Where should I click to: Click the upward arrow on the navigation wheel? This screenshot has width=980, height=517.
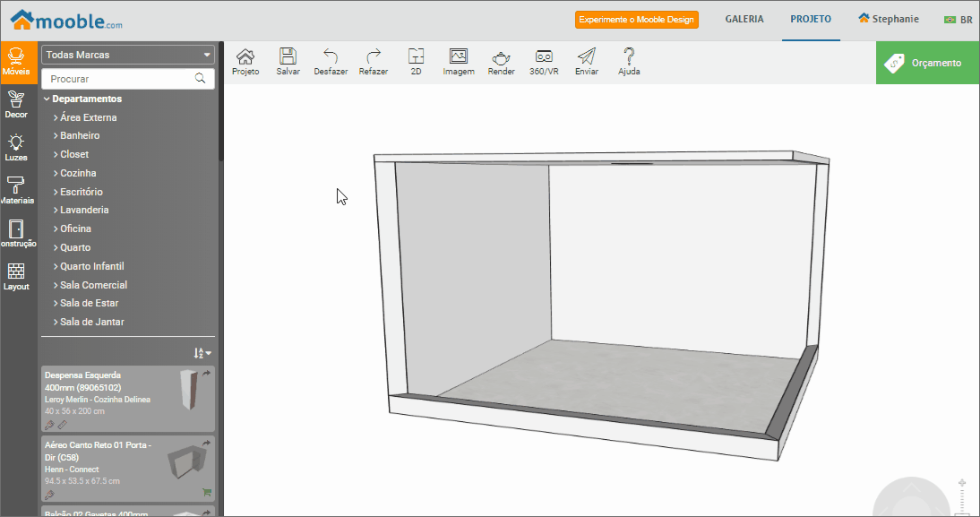click(911, 487)
